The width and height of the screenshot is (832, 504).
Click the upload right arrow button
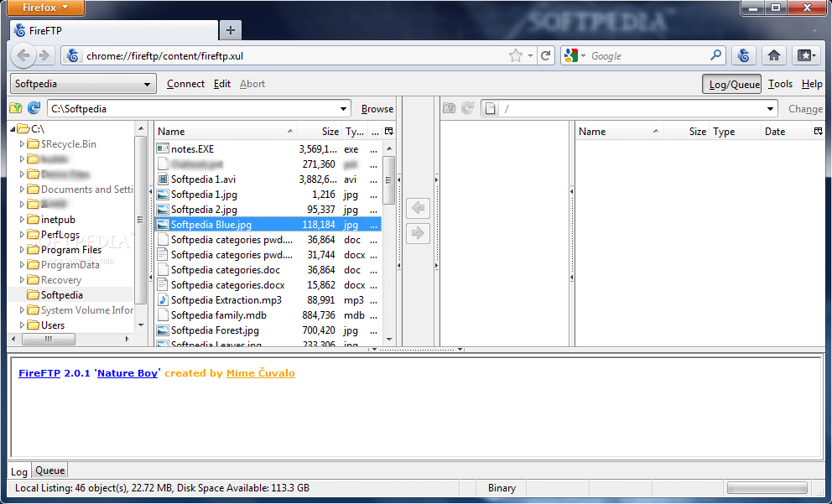point(419,233)
